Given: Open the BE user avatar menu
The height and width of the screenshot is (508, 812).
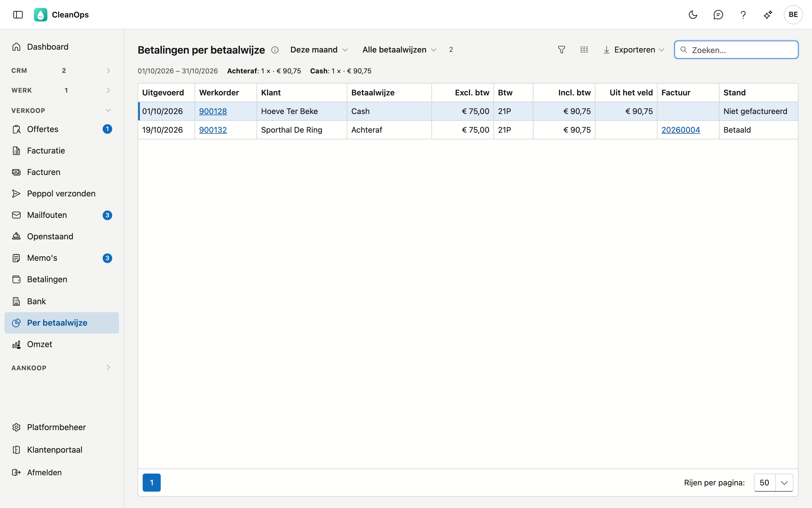Looking at the screenshot, I should [x=793, y=14].
